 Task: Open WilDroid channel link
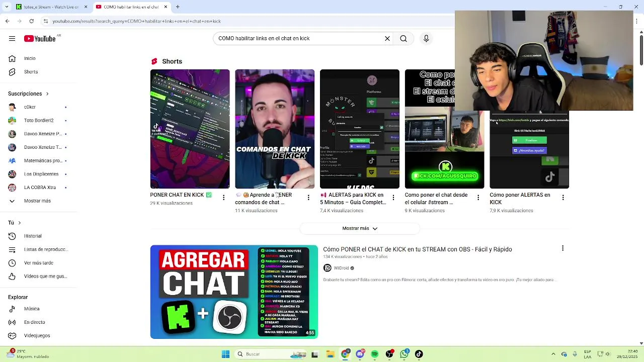click(341, 268)
